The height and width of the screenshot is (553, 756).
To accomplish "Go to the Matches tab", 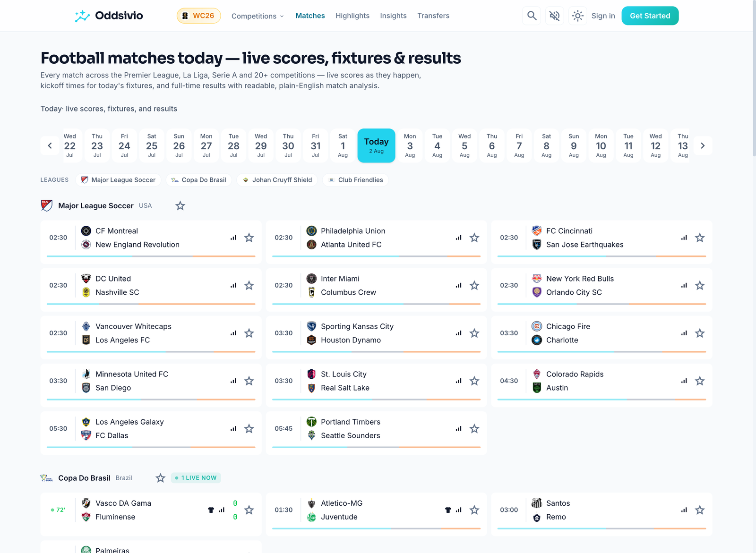I will [310, 16].
